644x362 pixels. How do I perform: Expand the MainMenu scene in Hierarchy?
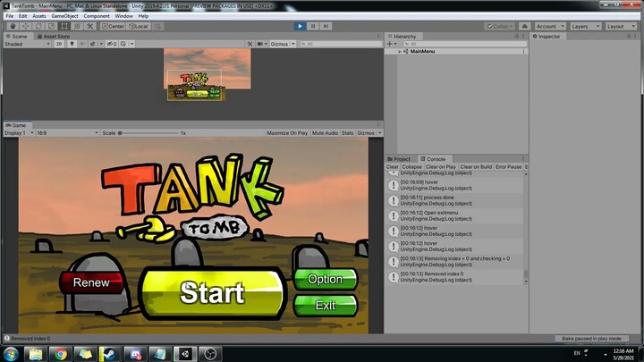pyautogui.click(x=400, y=52)
